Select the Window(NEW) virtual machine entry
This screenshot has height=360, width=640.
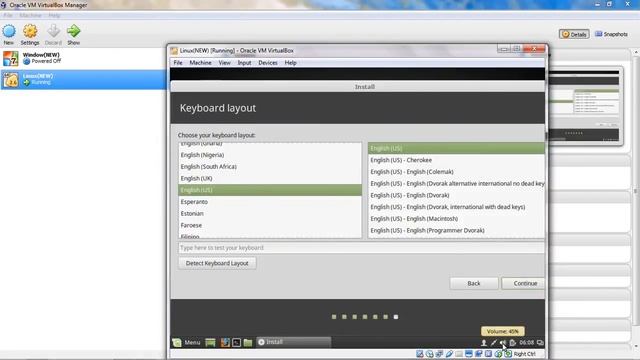(x=83, y=58)
